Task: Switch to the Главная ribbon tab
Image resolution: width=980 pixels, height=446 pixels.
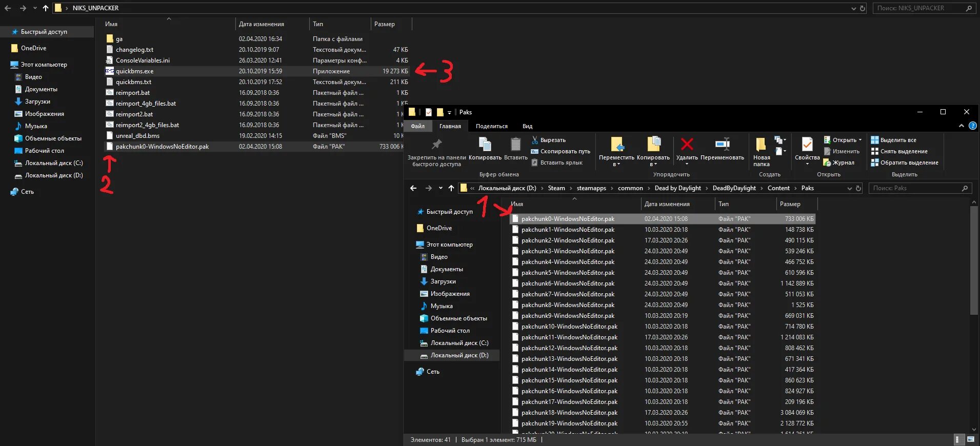Action: tap(450, 126)
